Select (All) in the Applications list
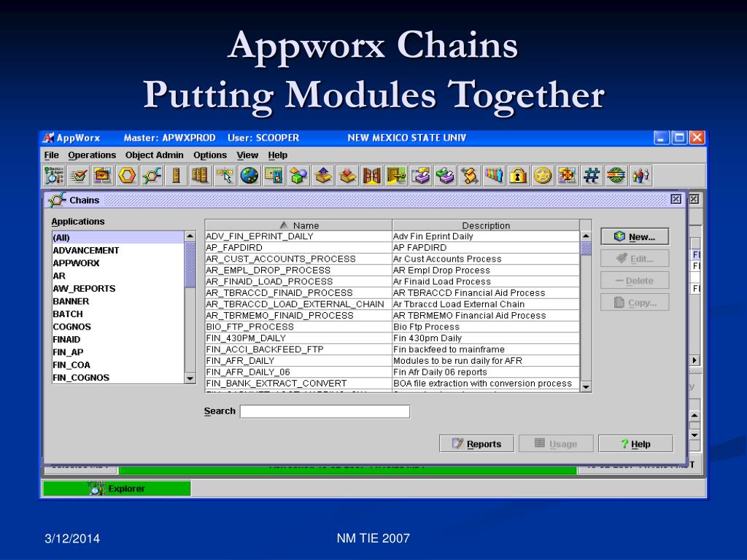The height and width of the screenshot is (560, 747). click(118, 238)
